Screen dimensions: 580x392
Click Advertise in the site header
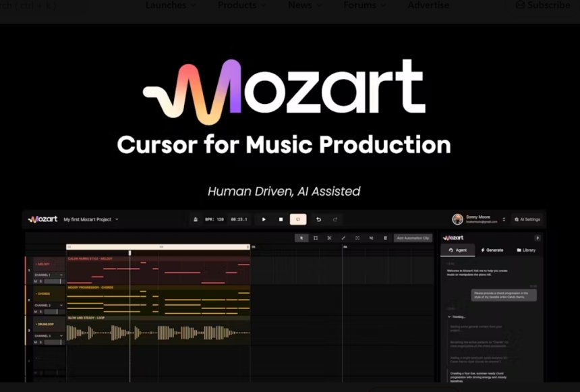click(x=428, y=5)
